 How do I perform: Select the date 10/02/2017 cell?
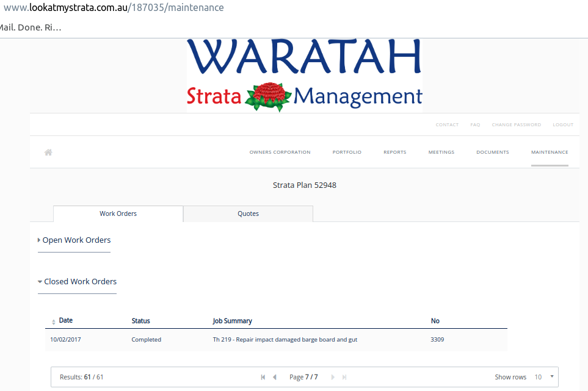point(65,340)
